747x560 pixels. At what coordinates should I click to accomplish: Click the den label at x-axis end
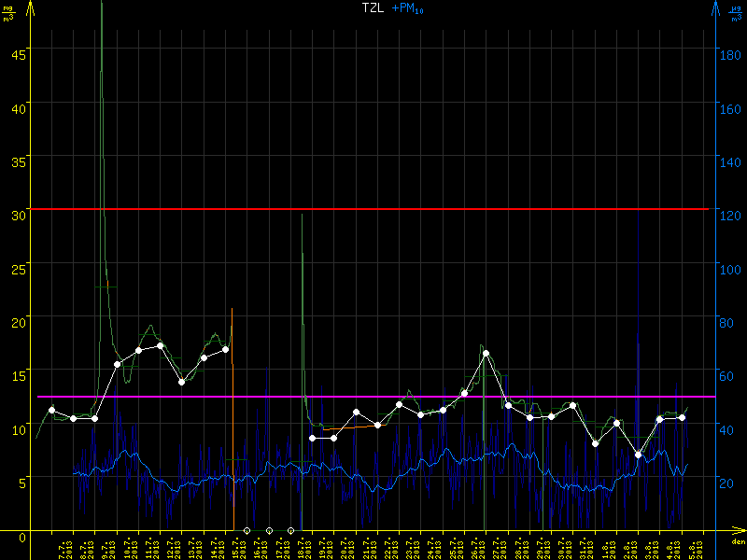click(737, 542)
